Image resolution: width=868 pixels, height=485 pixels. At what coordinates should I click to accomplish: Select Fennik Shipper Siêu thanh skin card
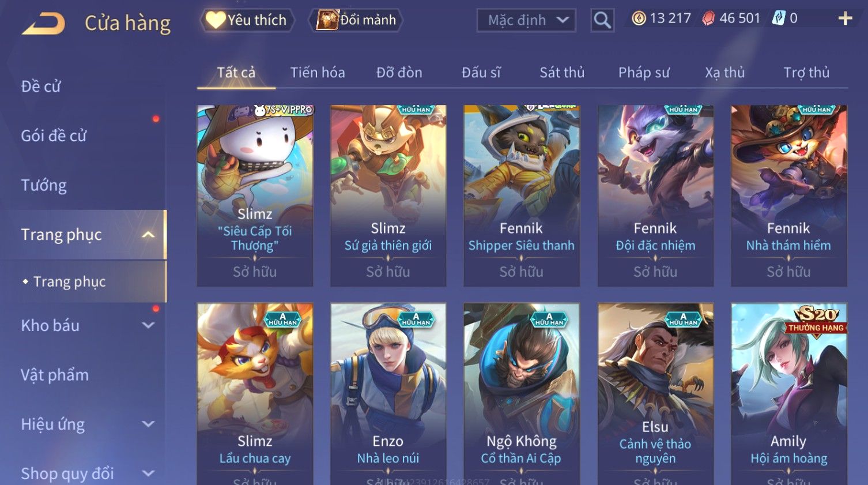[522, 195]
